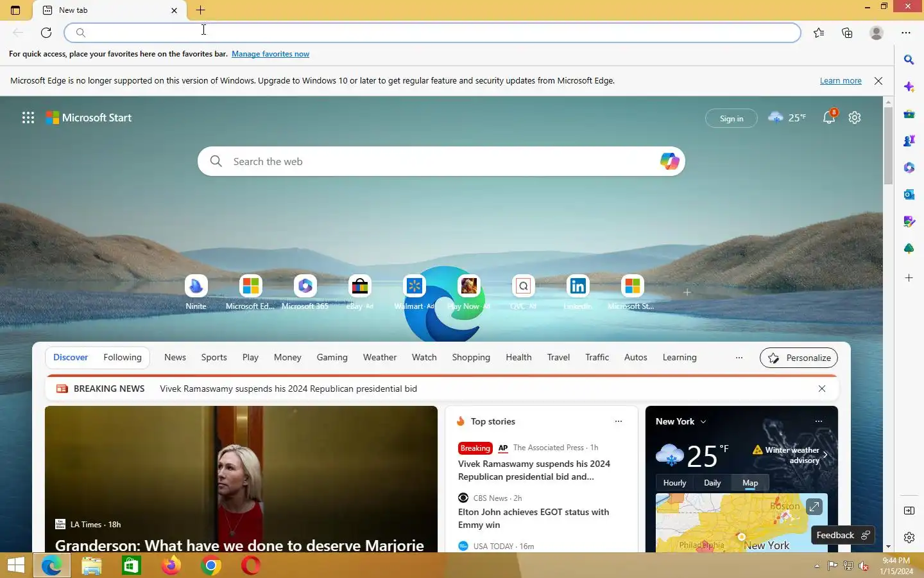
Task: Click the Personalize button
Action: [799, 358]
